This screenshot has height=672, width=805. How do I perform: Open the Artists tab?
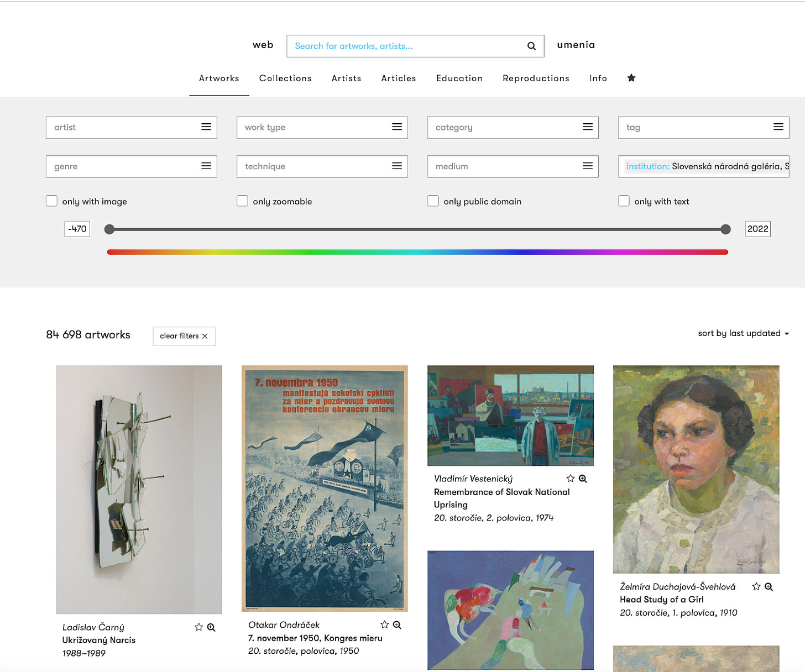347,78
